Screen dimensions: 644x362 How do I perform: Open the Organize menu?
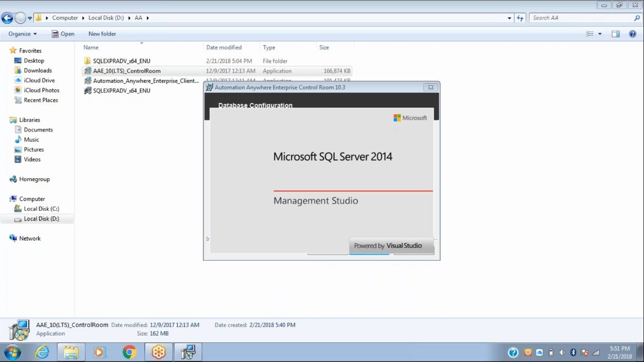click(x=23, y=34)
